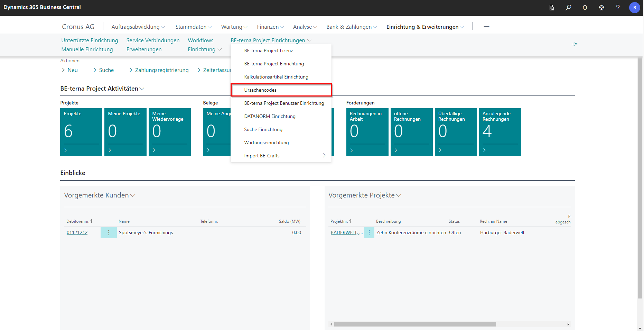Expand the Finanzen menu
The image size is (644, 331).
point(270,27)
